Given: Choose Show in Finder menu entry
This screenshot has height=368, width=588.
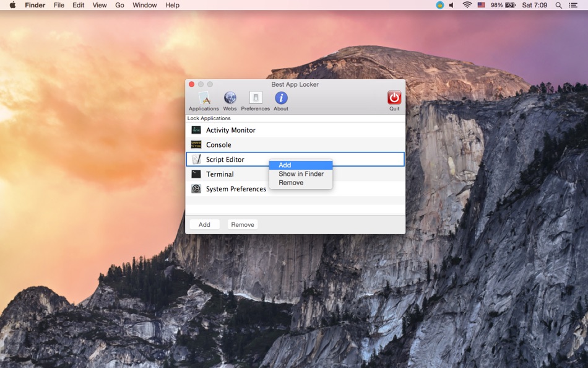Looking at the screenshot, I should click(301, 174).
